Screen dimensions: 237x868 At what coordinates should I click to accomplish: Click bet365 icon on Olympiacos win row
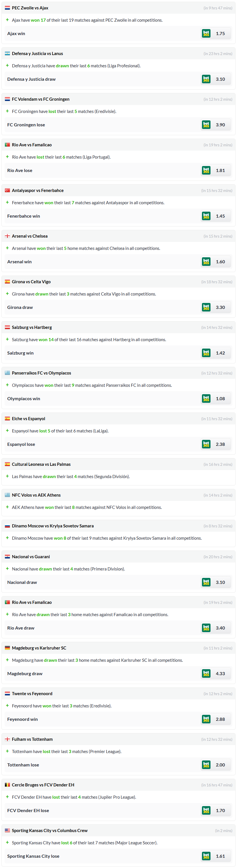click(206, 398)
